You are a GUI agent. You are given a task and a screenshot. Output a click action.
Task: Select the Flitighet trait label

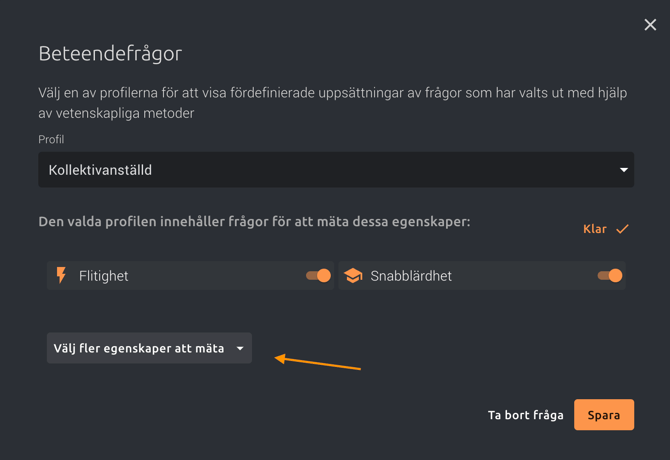(x=104, y=276)
